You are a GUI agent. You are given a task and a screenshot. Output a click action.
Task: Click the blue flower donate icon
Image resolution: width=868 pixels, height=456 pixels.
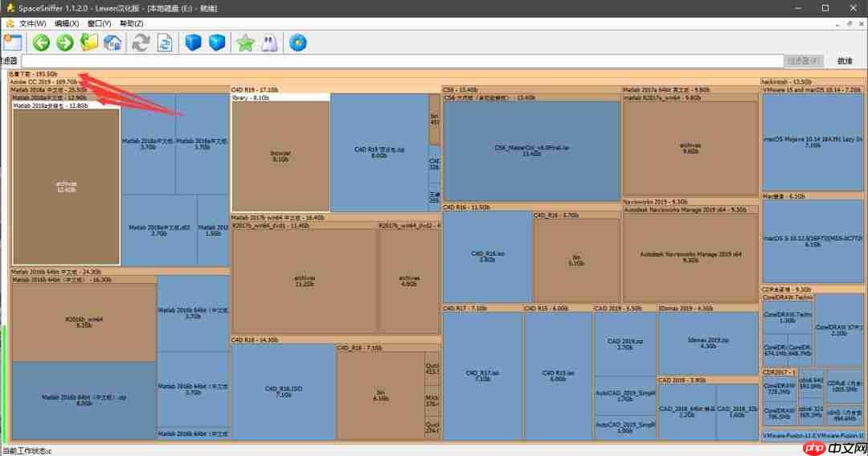pyautogui.click(x=298, y=43)
